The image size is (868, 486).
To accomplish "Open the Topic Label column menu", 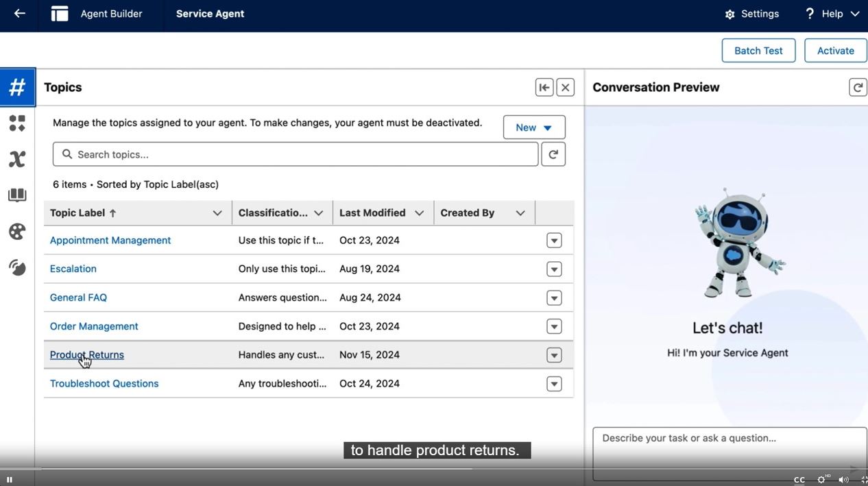I will (217, 213).
